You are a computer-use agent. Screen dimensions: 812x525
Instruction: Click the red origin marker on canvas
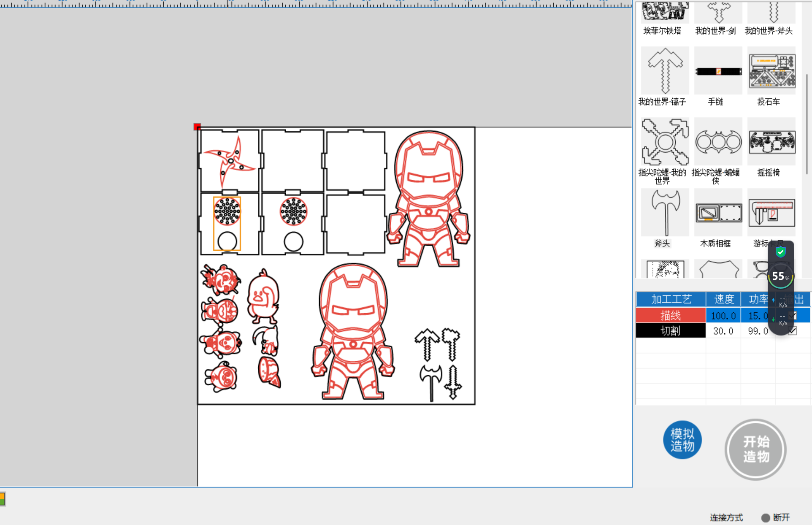[197, 127]
